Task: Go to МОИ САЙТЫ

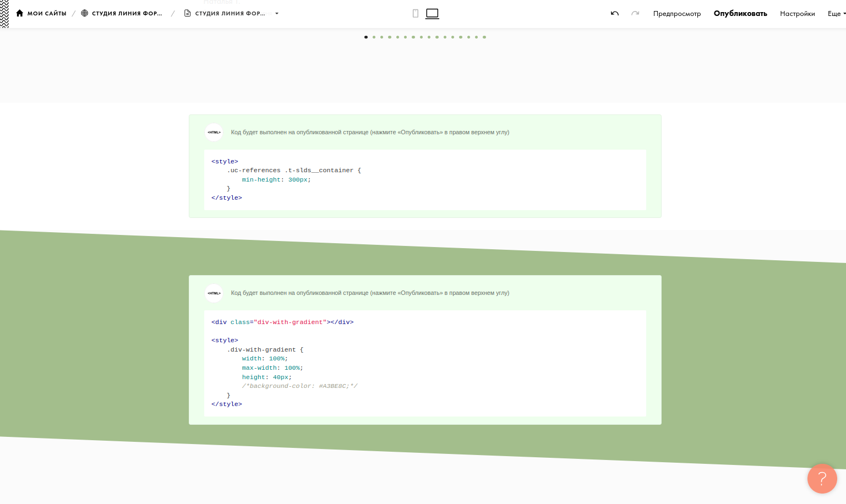Action: tap(47, 13)
